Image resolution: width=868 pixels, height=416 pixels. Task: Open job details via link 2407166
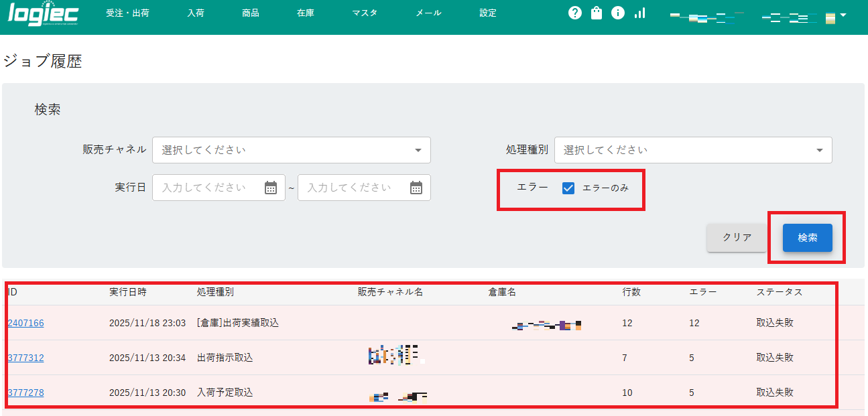coord(25,323)
